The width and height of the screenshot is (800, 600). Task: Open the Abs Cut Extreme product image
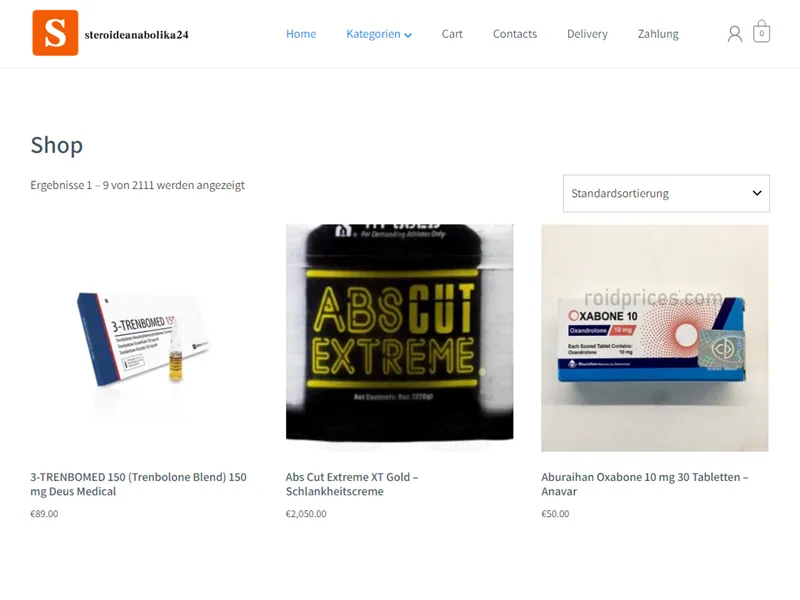coord(399,338)
